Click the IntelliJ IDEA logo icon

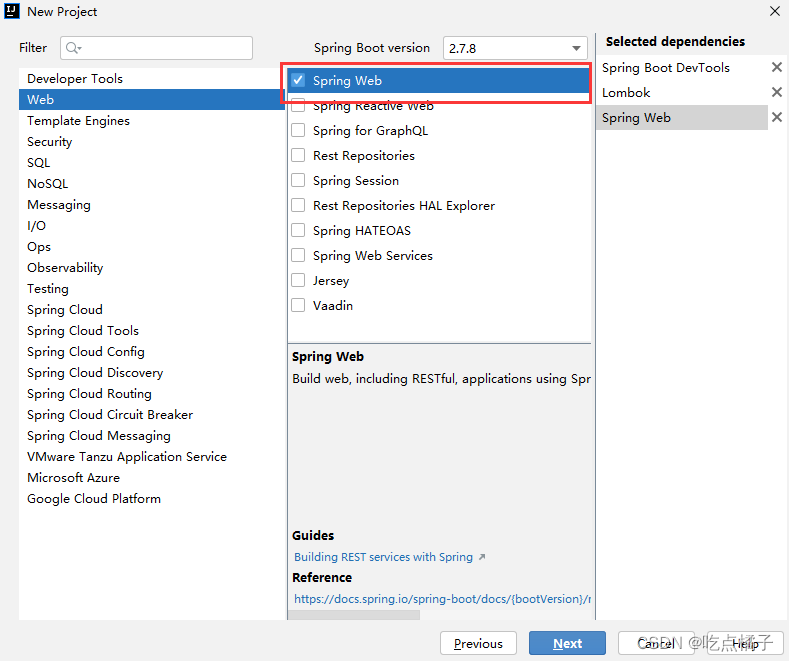(x=12, y=11)
